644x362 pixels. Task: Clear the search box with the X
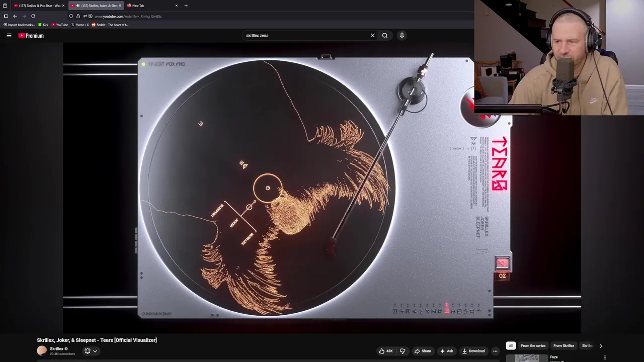[x=373, y=36]
